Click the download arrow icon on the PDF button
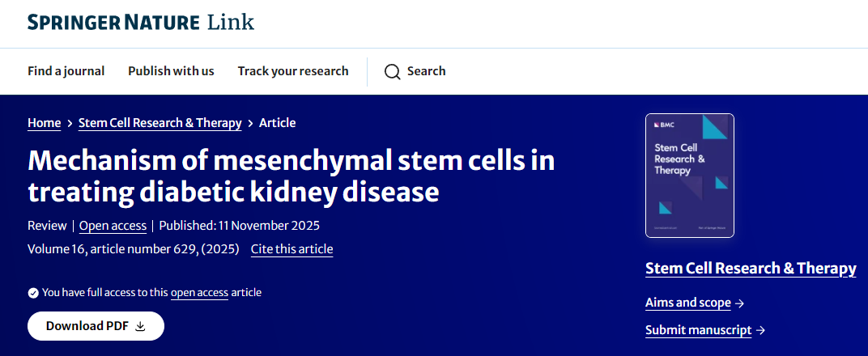 tap(140, 326)
